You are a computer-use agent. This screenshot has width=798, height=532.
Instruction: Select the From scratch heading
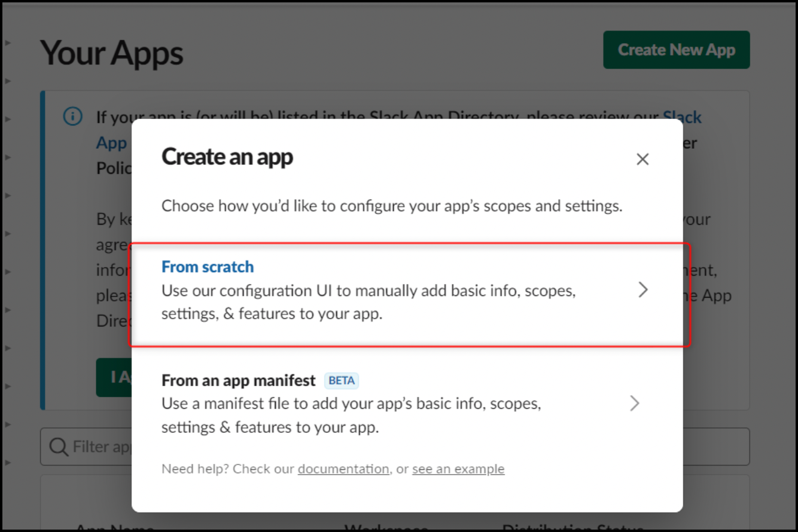pos(208,267)
